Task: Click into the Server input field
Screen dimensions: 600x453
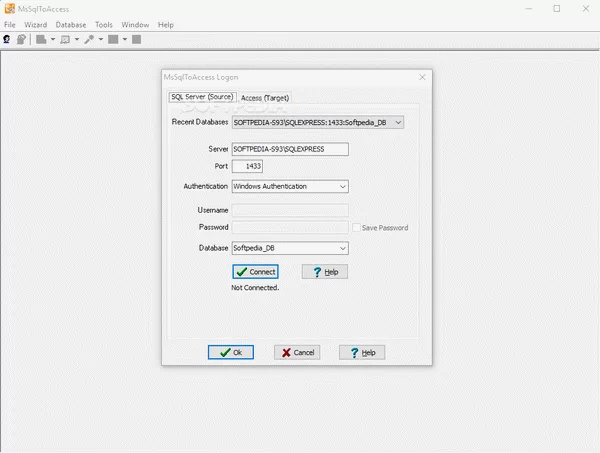Action: (x=290, y=149)
